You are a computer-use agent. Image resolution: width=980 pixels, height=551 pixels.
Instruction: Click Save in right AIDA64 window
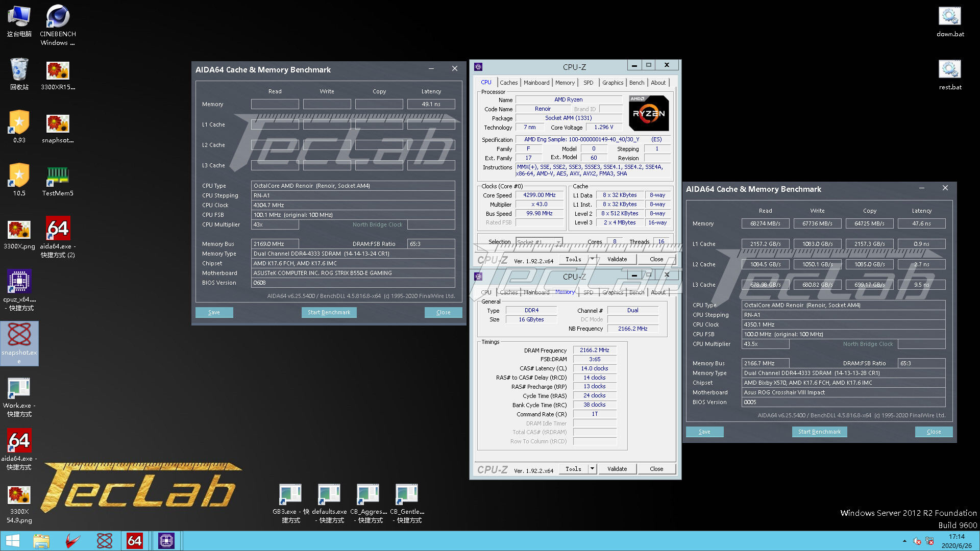point(705,432)
